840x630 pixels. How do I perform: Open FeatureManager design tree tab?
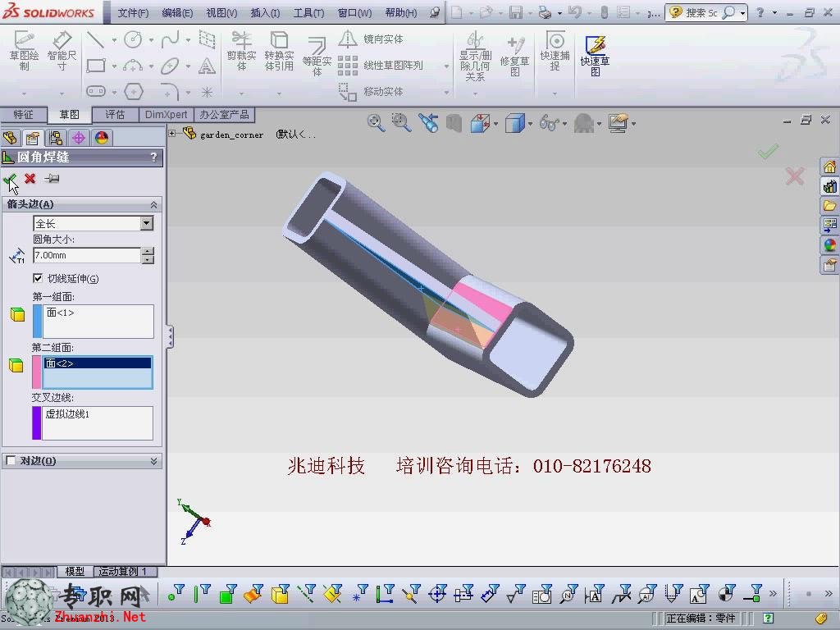point(10,138)
